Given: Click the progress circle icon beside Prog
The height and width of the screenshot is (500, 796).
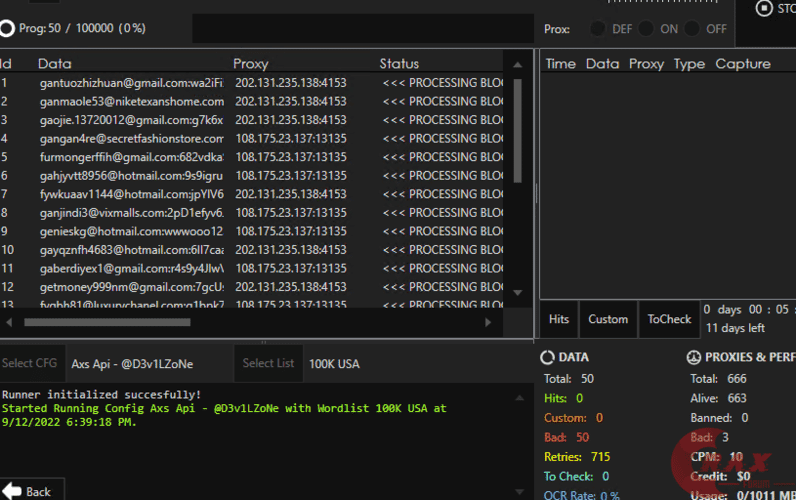Looking at the screenshot, I should [8, 29].
